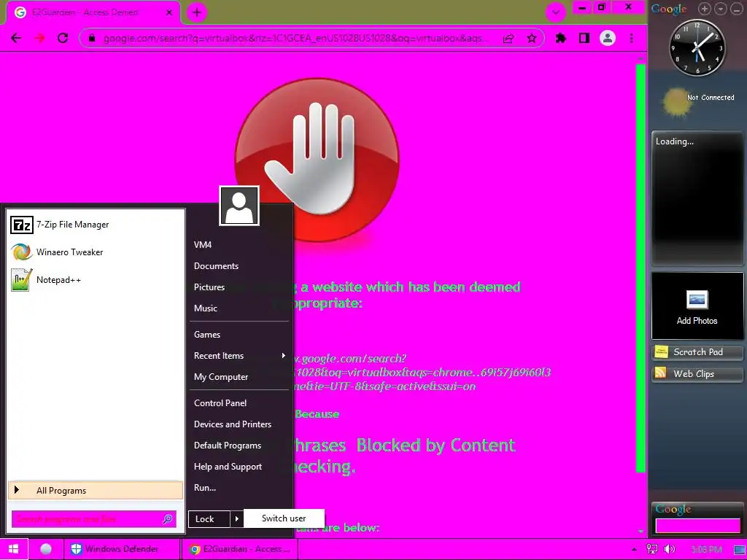Open the Run... dialog
The width and height of the screenshot is (747, 560).
coord(205,488)
